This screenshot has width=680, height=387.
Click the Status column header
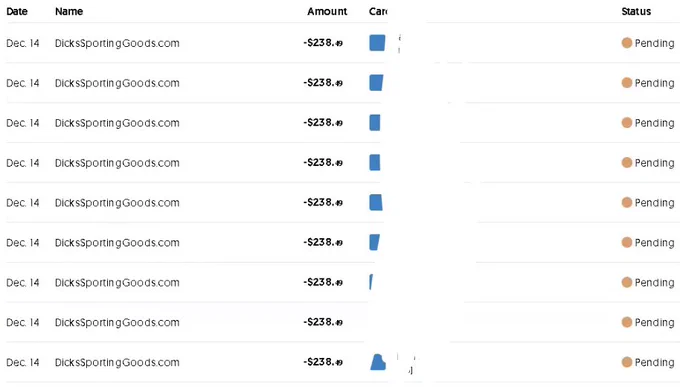tap(636, 11)
